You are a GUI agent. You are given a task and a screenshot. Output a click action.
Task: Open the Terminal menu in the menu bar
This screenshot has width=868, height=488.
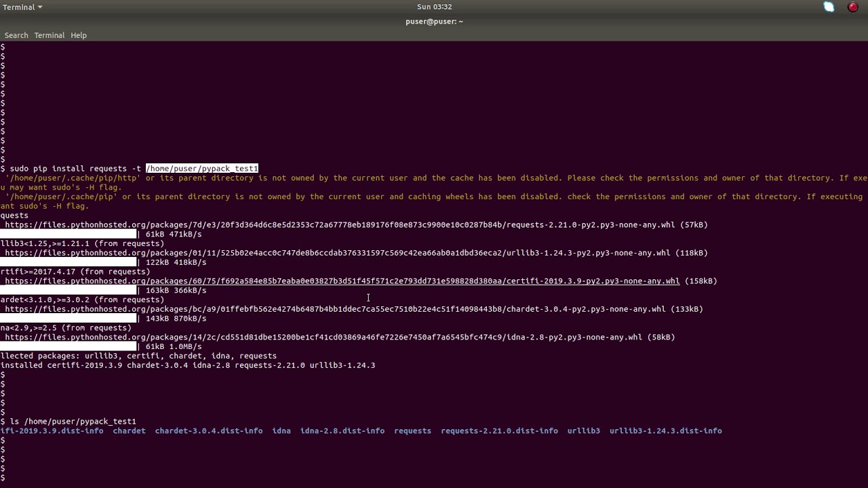click(x=50, y=35)
